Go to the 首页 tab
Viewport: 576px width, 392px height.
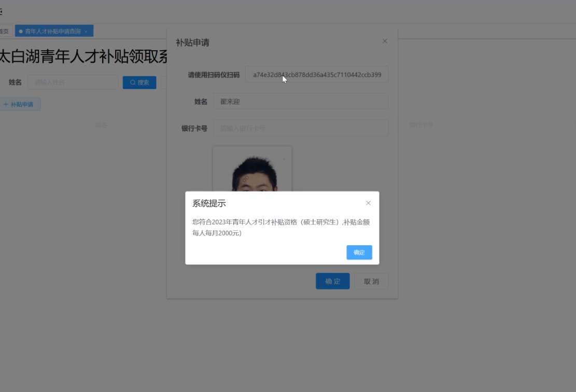pos(4,32)
